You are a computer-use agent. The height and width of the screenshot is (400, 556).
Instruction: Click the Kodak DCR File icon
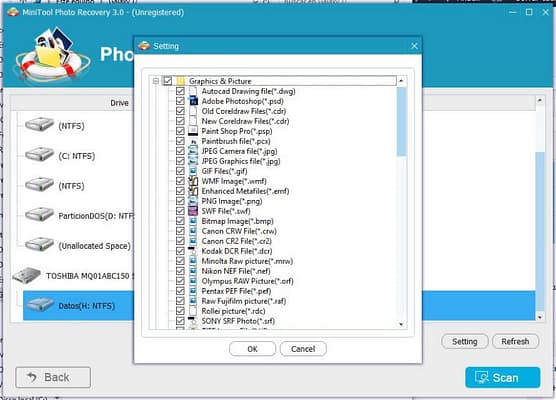click(193, 251)
